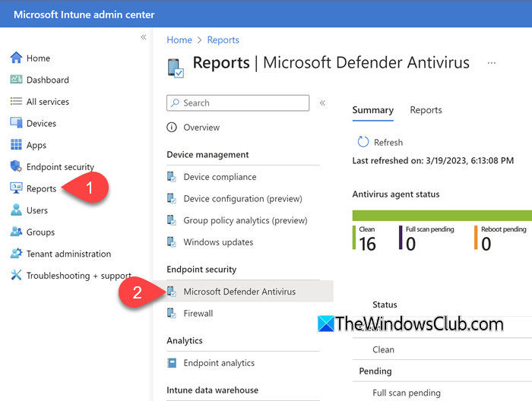Click the Reports page header device icon

pyautogui.click(x=176, y=68)
